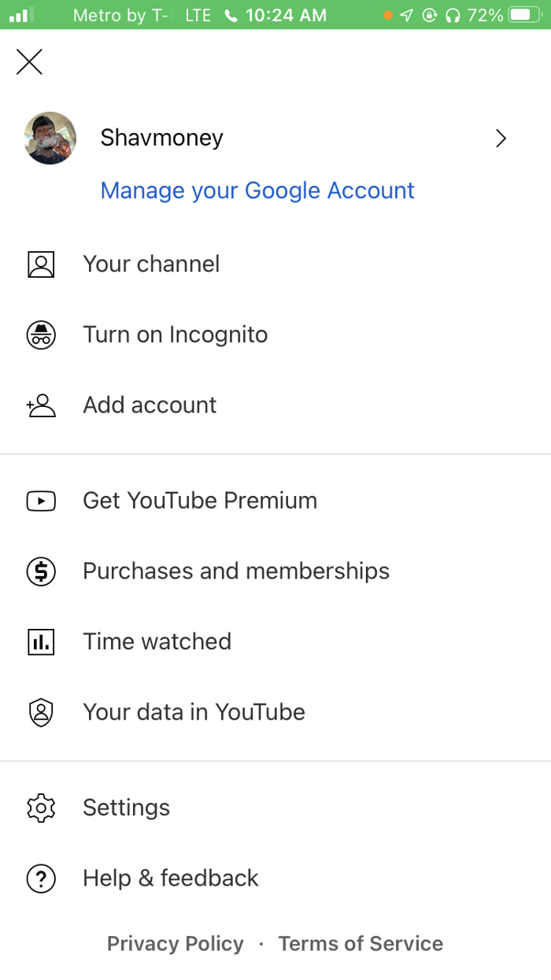Tap the Help question mark icon
The image size is (551, 980).
click(x=41, y=878)
